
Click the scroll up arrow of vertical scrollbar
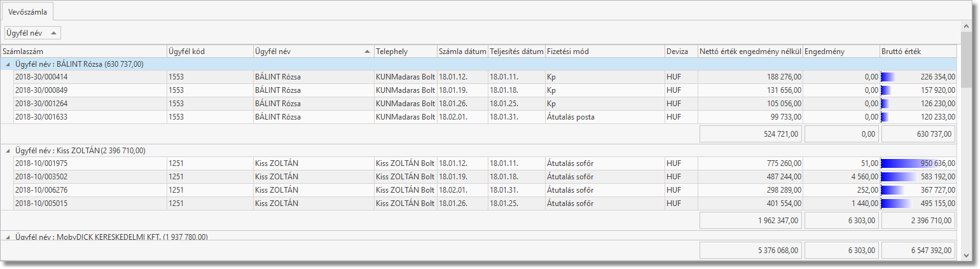[x=966, y=27]
